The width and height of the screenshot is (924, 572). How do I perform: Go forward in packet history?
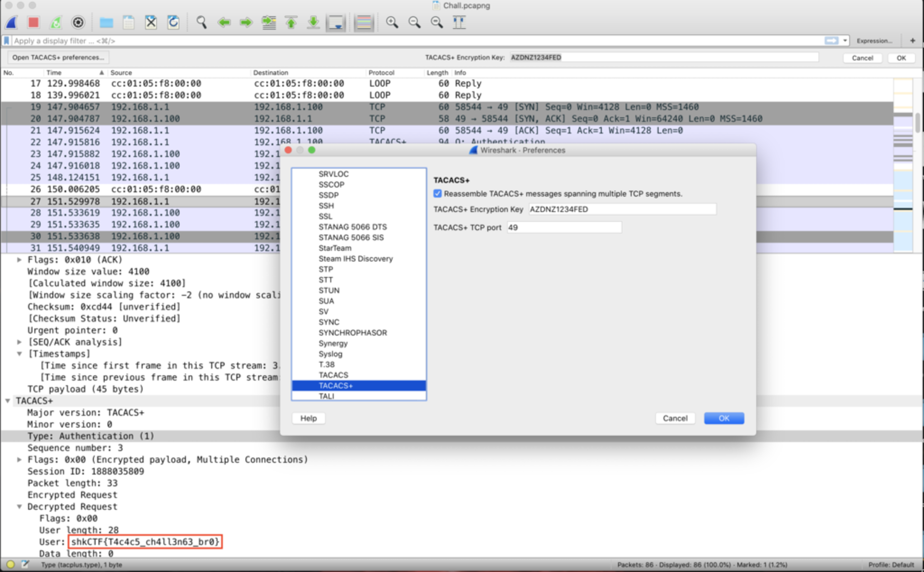(246, 22)
